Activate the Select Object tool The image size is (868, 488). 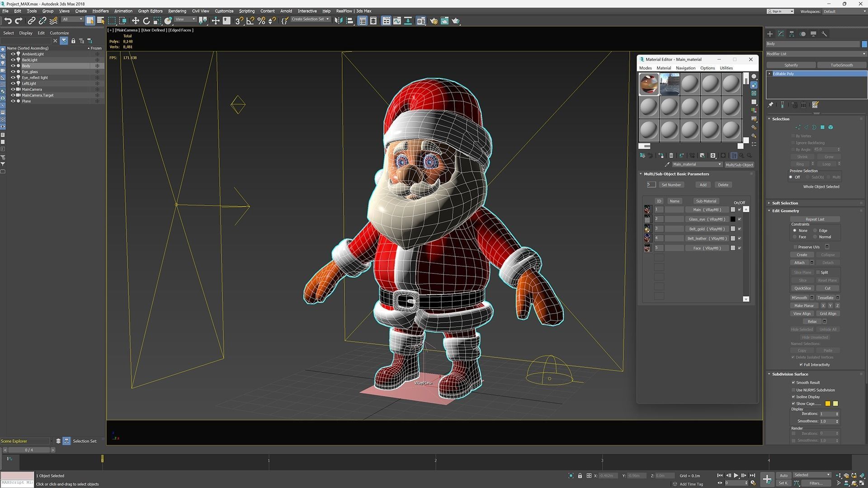90,21
